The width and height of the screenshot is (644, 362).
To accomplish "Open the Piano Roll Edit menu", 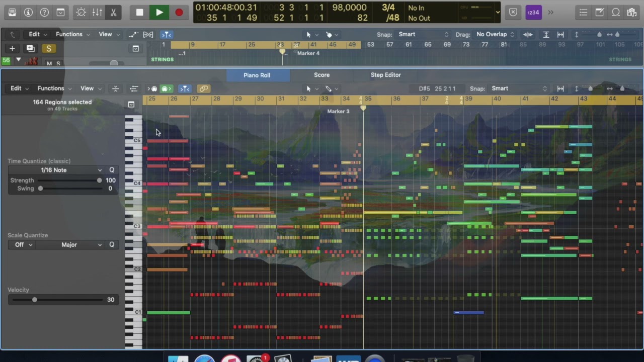I will 20,88.
